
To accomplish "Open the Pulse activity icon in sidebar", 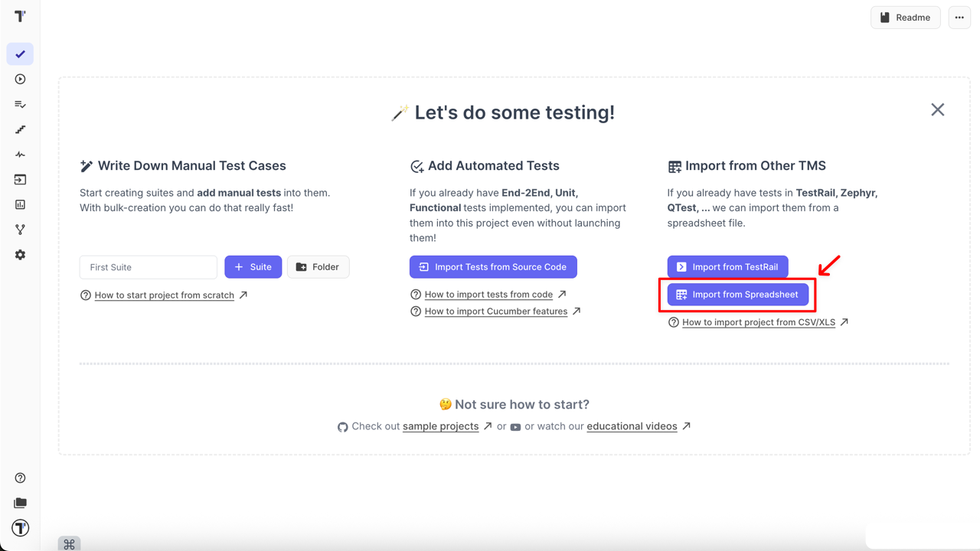I will (x=20, y=155).
